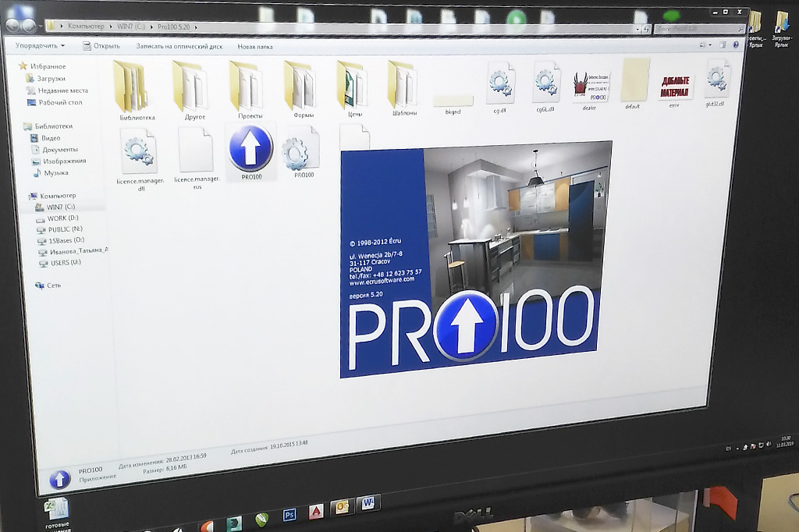Open the Excel file готовые on desktop

click(x=56, y=514)
